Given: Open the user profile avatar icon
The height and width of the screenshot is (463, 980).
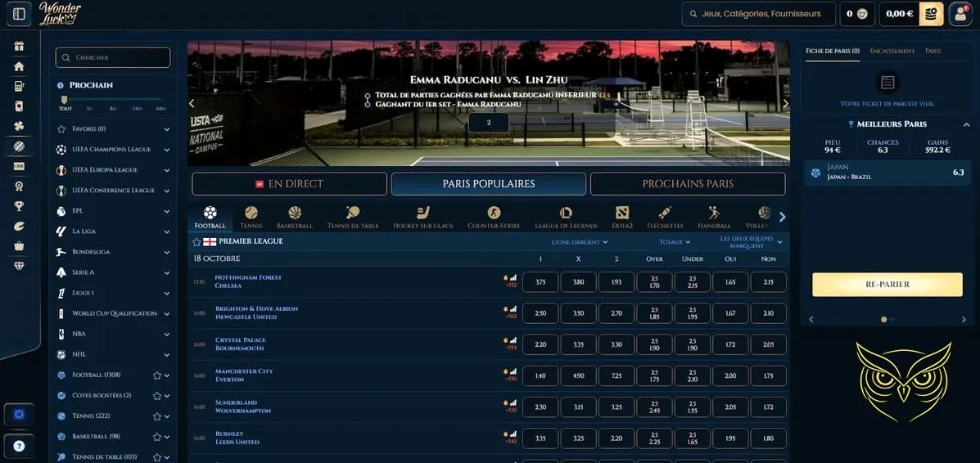Looking at the screenshot, I should point(960,14).
